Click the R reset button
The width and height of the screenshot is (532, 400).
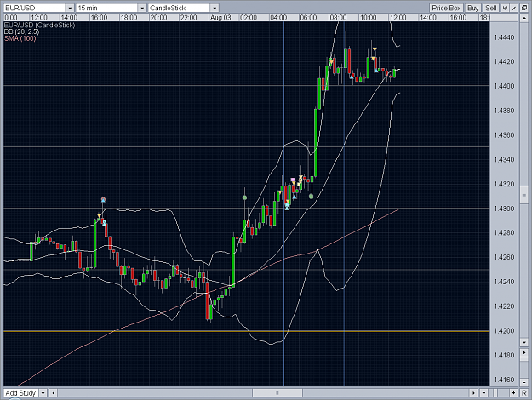(x=523, y=393)
